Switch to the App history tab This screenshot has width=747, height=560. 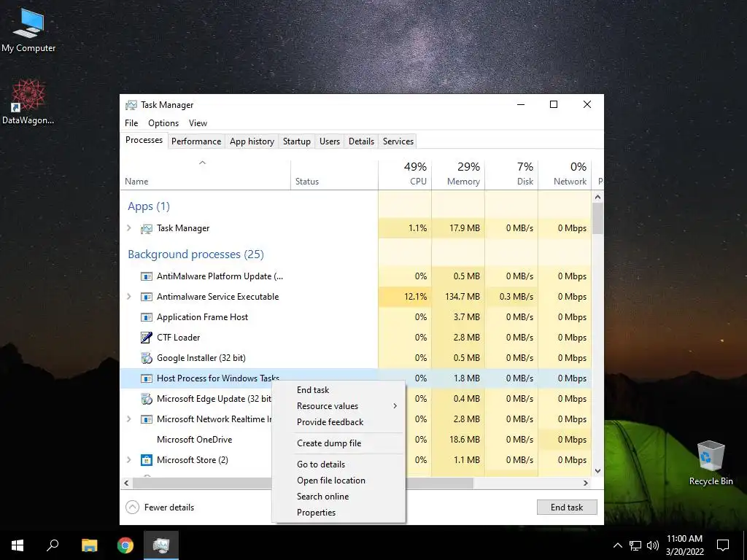click(x=252, y=141)
